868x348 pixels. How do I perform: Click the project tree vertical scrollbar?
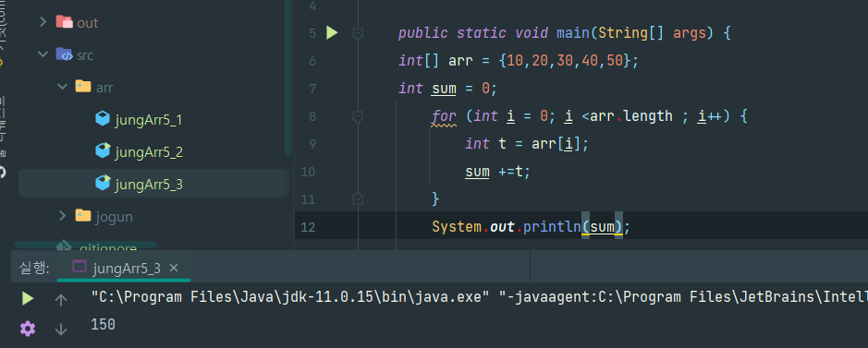(287, 78)
